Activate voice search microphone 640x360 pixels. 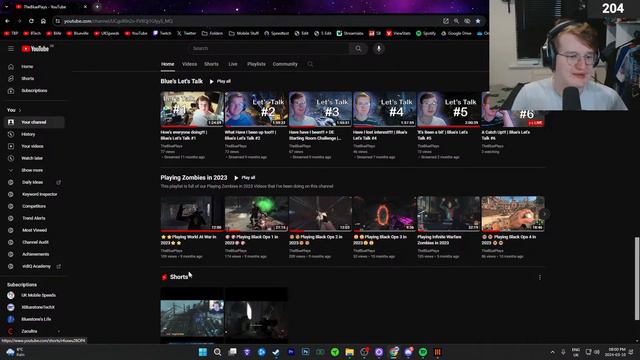point(379,49)
